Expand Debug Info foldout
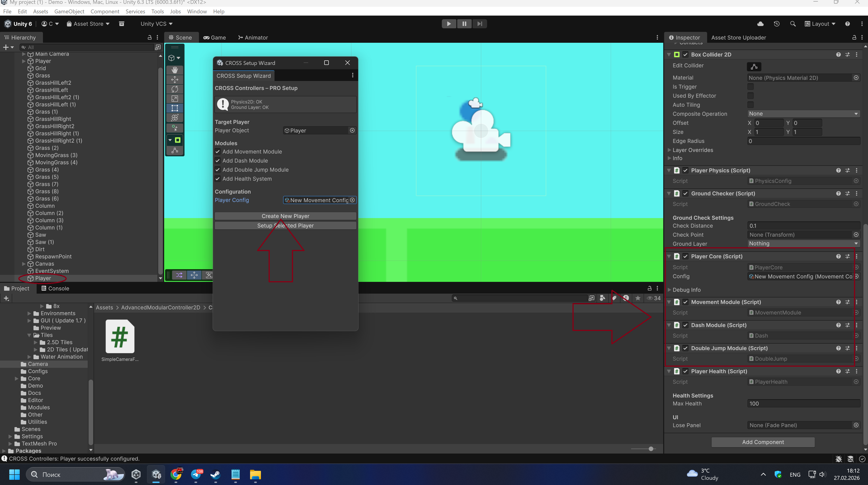The height and width of the screenshot is (485, 868). (669, 290)
